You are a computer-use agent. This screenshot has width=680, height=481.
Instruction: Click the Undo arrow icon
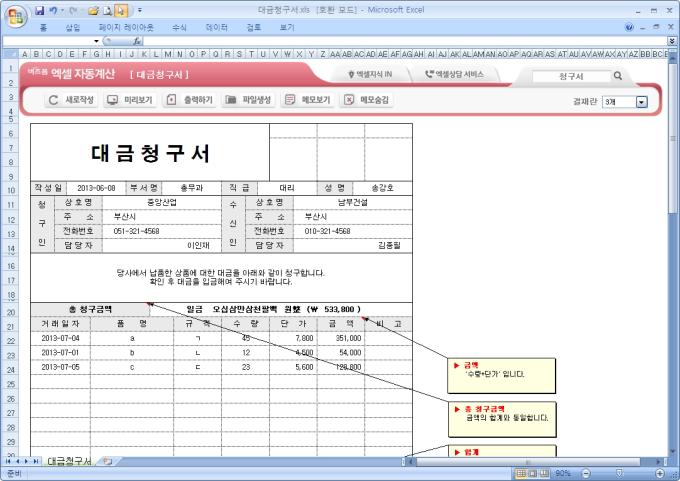(x=53, y=9)
